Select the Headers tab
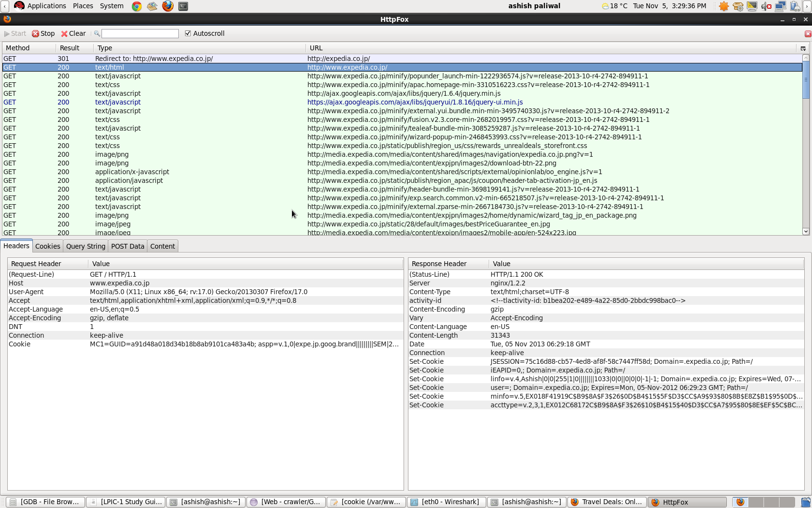 (x=16, y=246)
